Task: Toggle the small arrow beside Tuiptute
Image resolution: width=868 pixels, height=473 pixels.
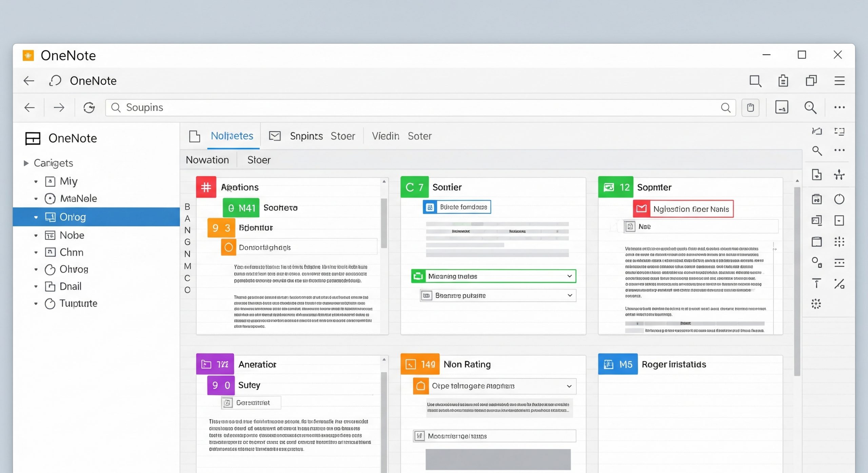Action: pos(36,304)
